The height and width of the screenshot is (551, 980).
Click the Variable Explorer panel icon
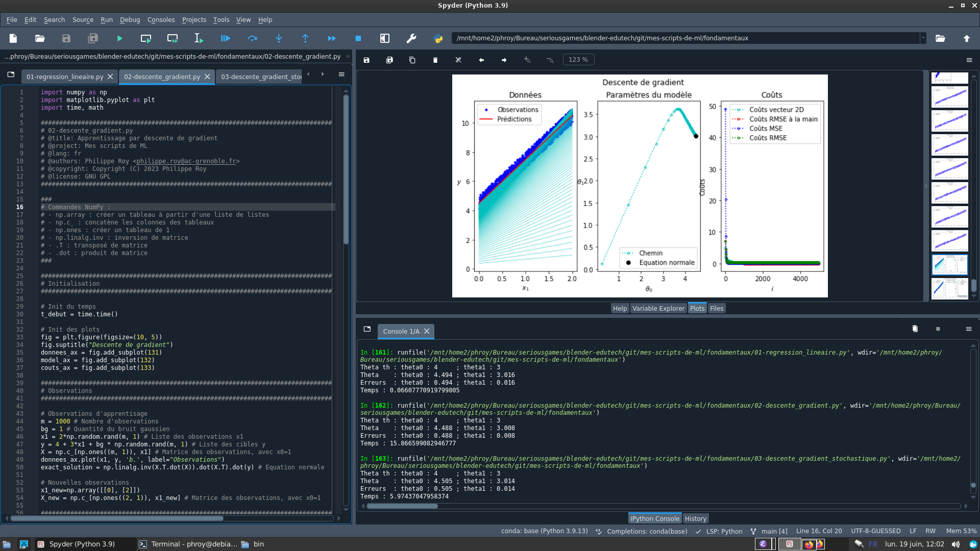coord(658,308)
